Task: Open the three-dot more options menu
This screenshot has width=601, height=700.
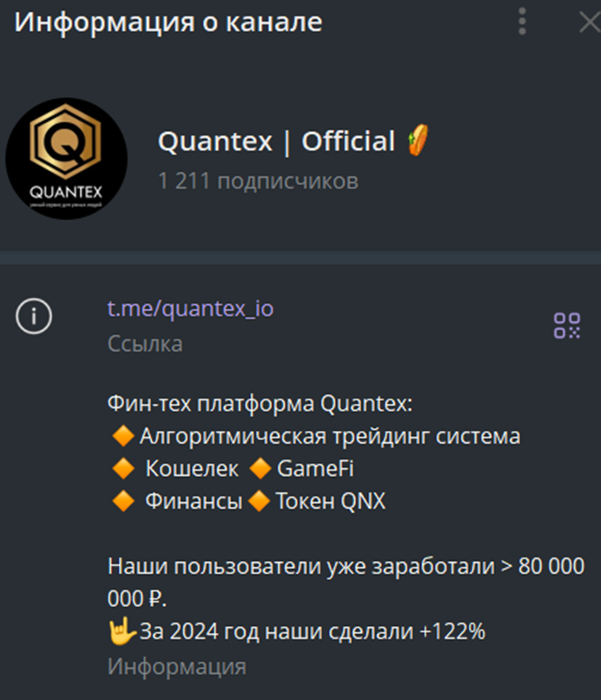Action: coord(521,21)
